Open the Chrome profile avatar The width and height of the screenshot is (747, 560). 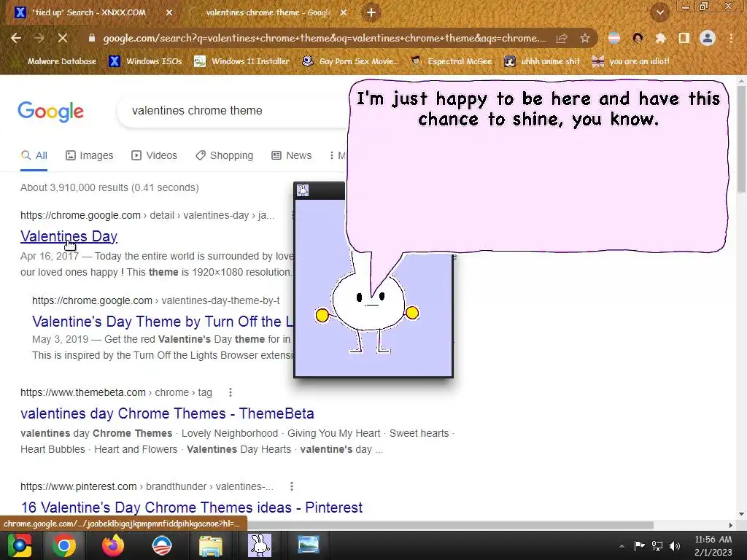click(x=708, y=38)
